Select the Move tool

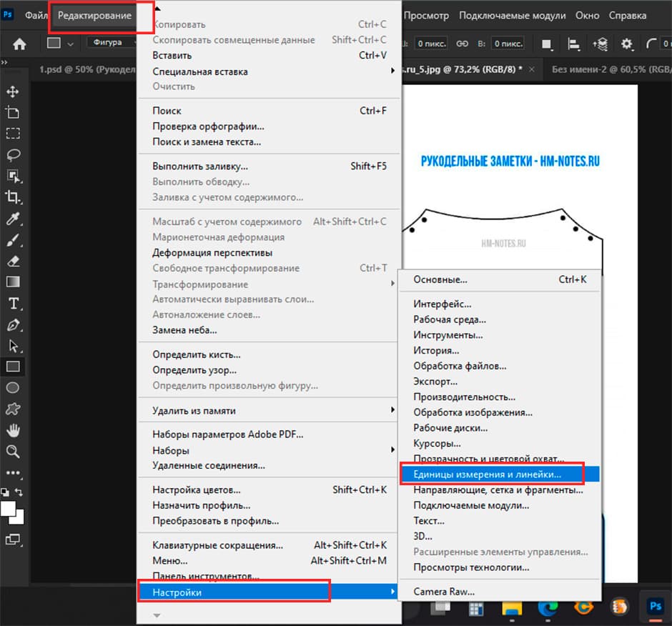pyautogui.click(x=13, y=91)
